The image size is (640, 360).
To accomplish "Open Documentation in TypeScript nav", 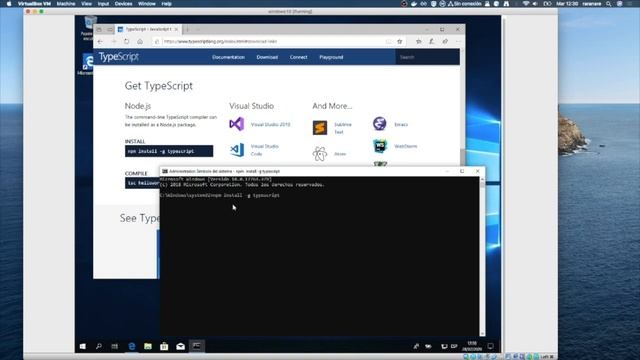I will click(228, 57).
